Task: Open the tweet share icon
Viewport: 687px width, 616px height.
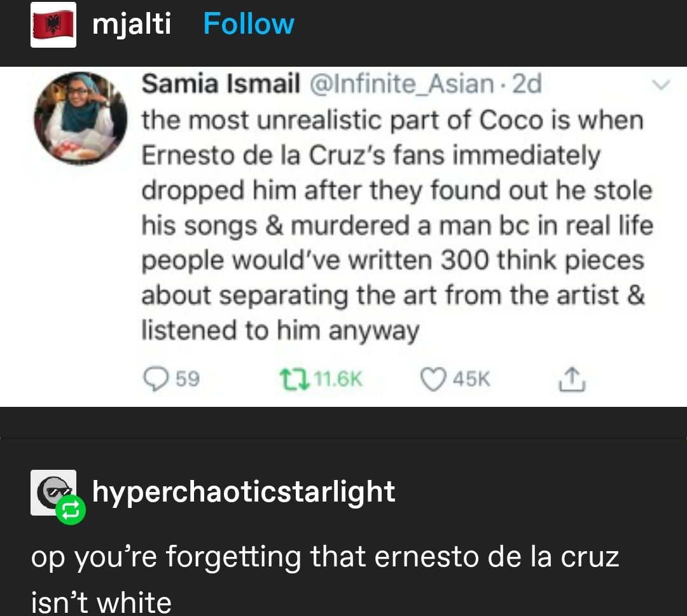Action: click(x=572, y=376)
